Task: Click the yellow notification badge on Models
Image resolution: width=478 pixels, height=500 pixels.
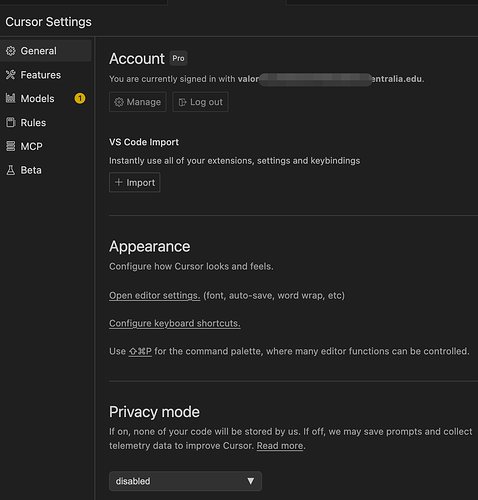Action: tap(80, 98)
